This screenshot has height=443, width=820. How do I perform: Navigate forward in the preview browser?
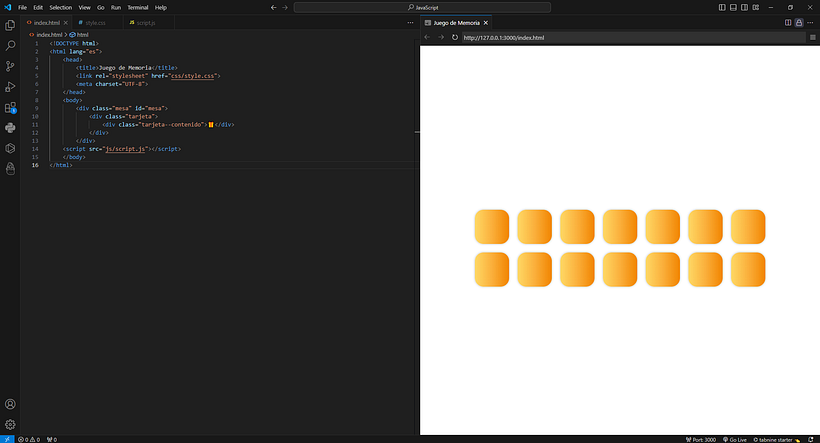(x=441, y=37)
